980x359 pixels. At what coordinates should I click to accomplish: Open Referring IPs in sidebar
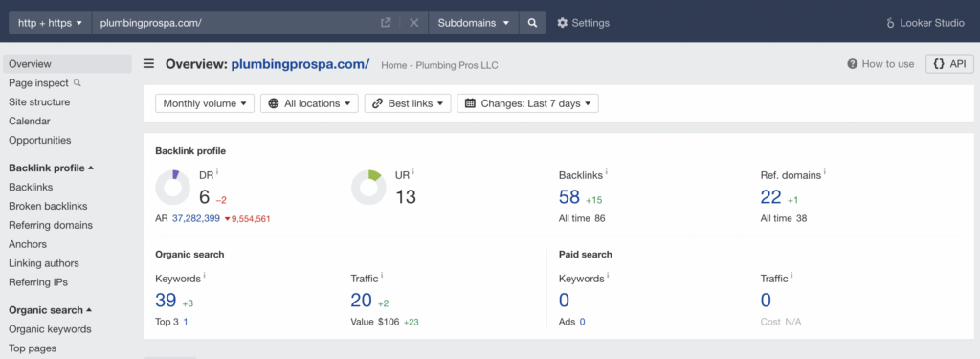pos(38,282)
